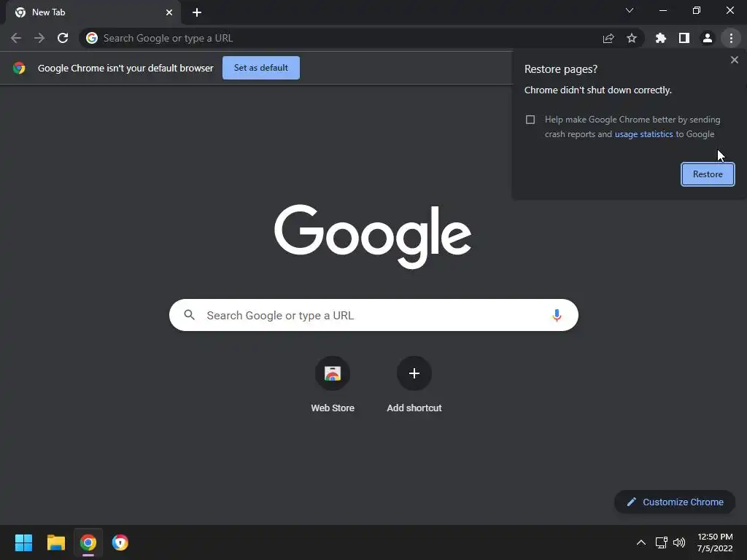Click the Google search box

[x=373, y=315]
